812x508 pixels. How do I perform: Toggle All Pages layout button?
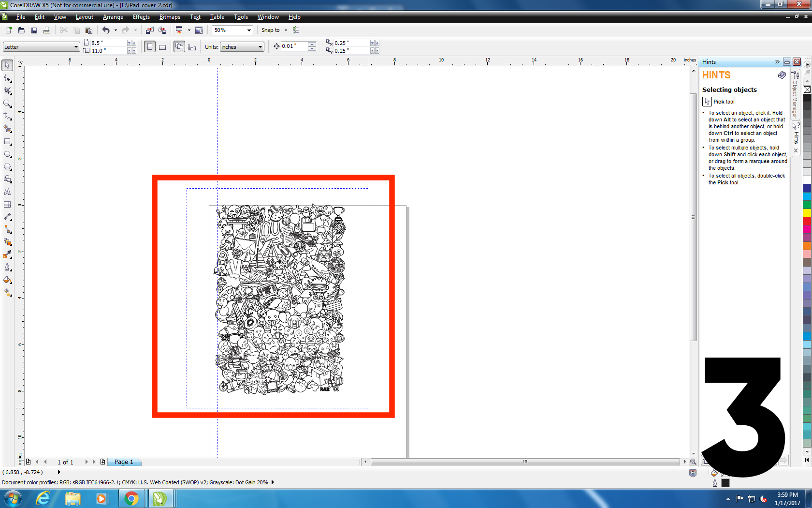pyautogui.click(x=179, y=47)
